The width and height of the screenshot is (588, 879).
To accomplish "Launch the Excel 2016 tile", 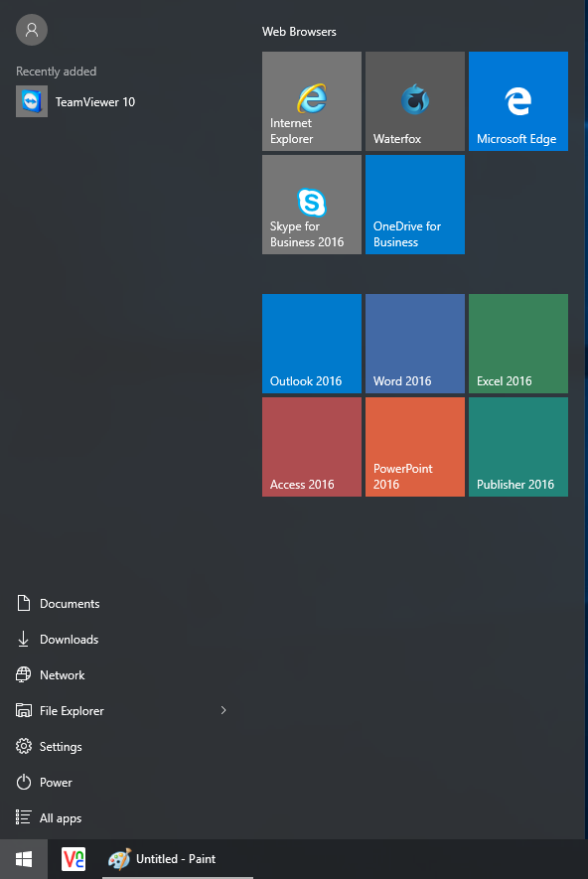I will [x=517, y=344].
